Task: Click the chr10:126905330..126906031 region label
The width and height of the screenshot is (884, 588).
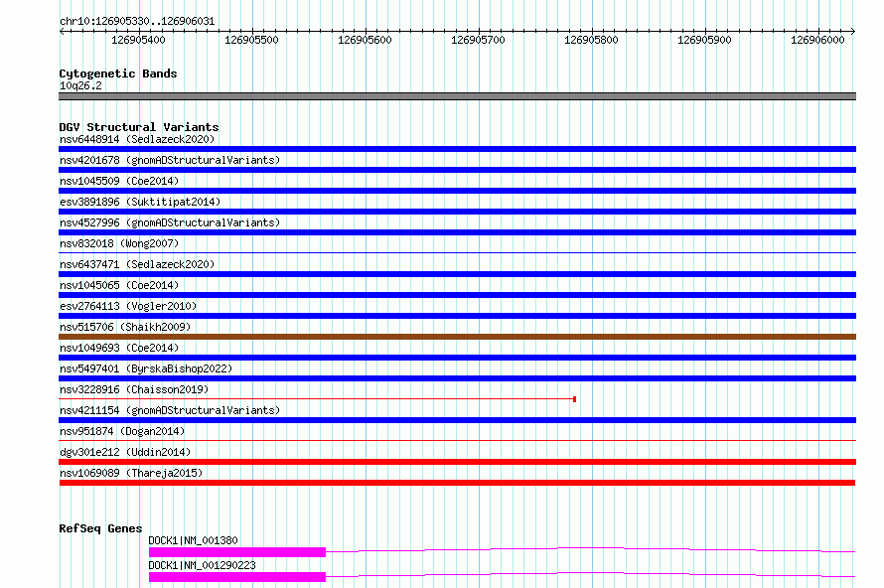Action: [x=137, y=21]
